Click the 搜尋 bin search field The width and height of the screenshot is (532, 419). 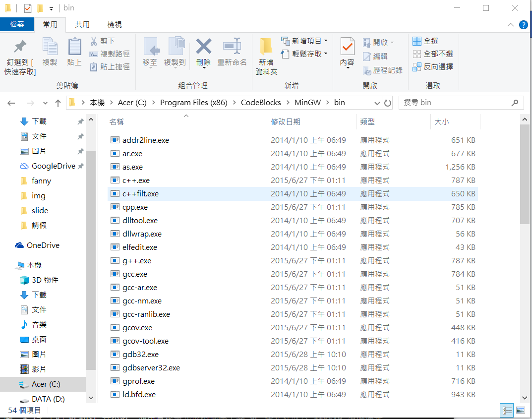coord(456,103)
